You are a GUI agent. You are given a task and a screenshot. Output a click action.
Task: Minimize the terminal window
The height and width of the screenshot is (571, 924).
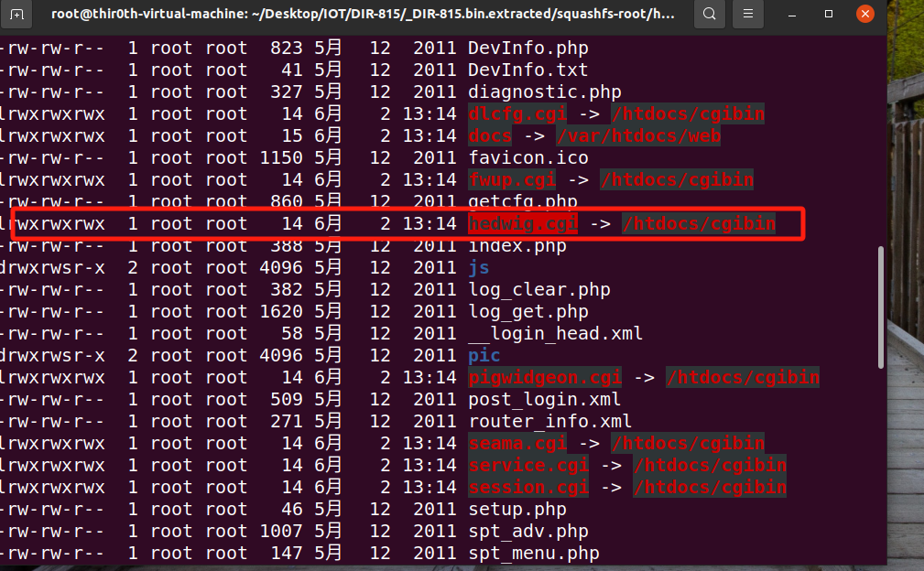792,14
